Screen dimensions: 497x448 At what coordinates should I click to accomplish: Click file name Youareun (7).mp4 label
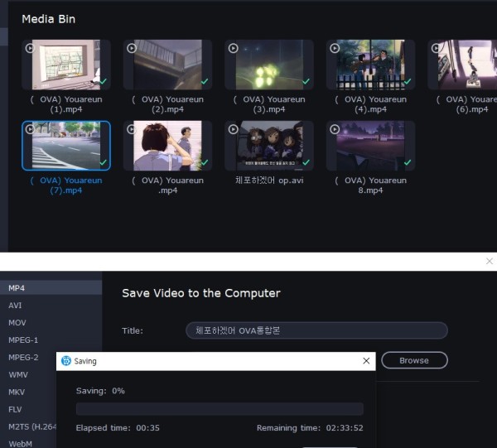[66, 185]
